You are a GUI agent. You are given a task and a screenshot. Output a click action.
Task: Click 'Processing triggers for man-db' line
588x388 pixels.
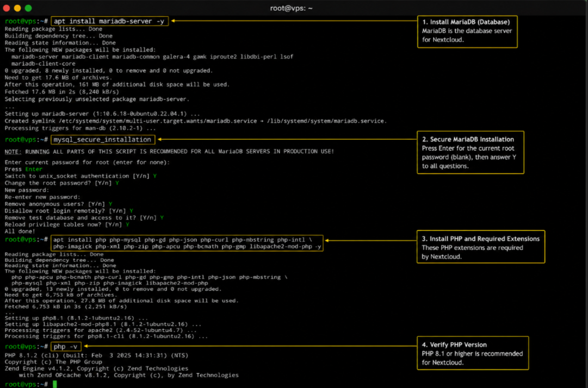click(80, 128)
